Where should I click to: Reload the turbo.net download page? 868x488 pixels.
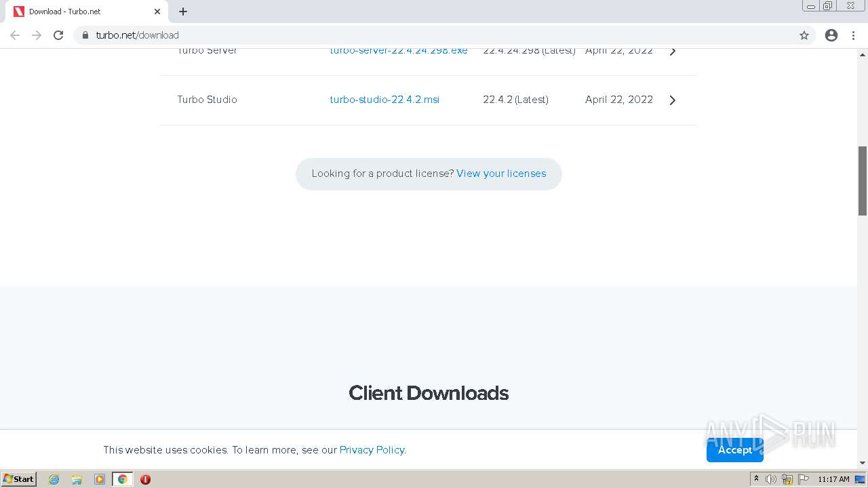click(x=58, y=35)
